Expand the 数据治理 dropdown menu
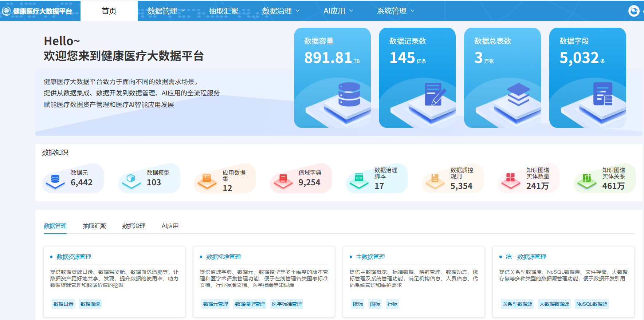 pos(281,11)
